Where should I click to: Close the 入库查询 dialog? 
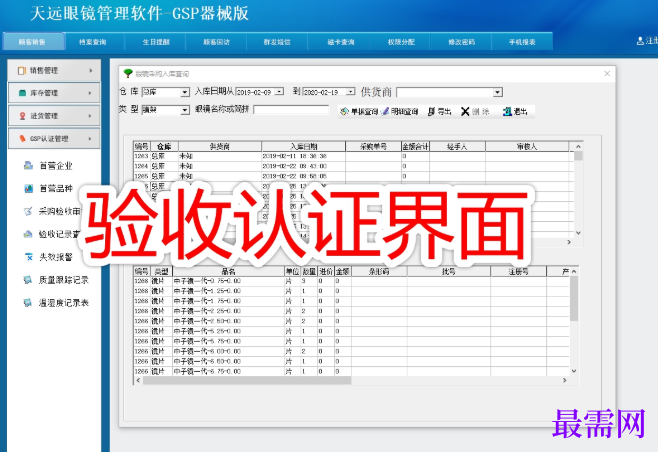[x=607, y=73]
